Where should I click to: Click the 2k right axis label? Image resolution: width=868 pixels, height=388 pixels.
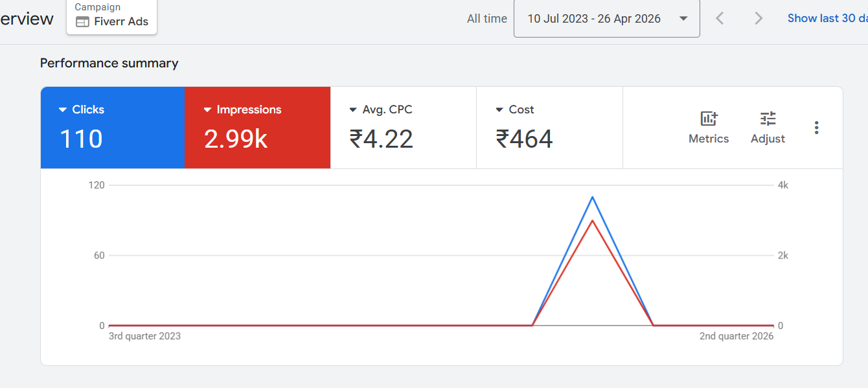coord(782,255)
